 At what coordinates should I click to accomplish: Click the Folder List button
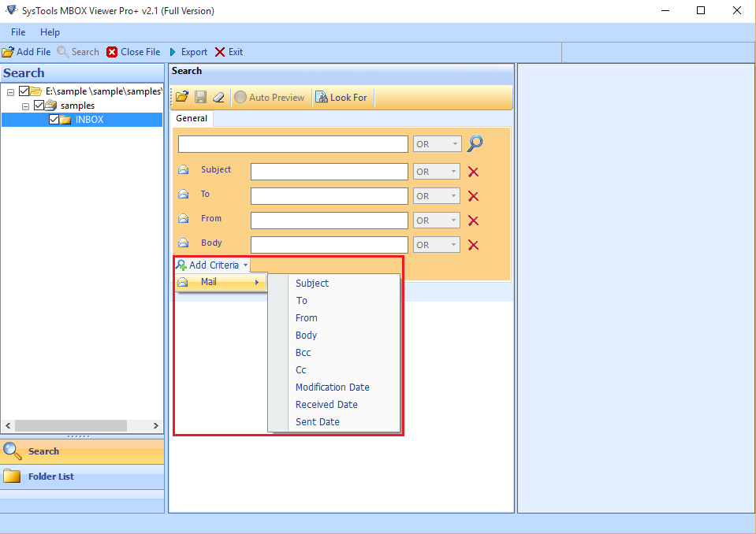[82, 477]
